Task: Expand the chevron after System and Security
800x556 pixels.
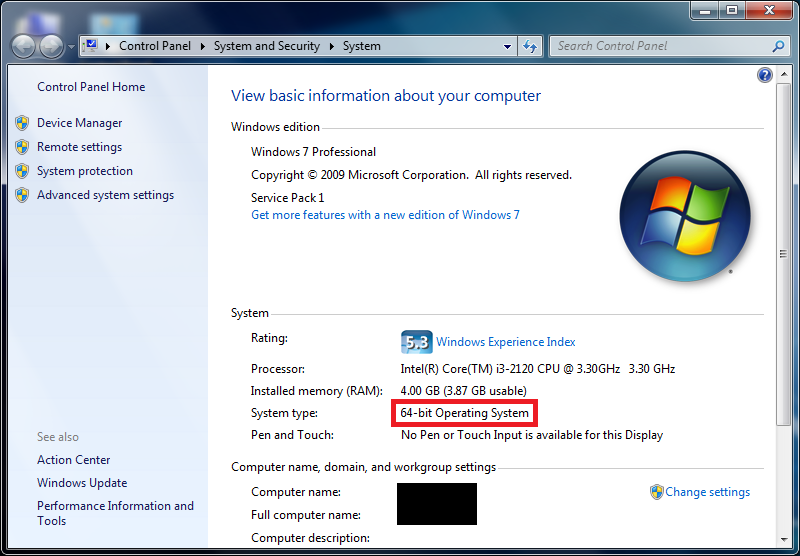Action: pyautogui.click(x=332, y=46)
